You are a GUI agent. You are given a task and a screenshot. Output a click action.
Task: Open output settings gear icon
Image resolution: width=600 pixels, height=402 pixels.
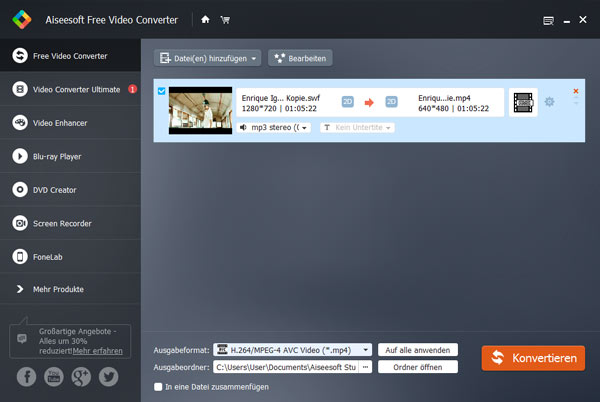click(549, 102)
